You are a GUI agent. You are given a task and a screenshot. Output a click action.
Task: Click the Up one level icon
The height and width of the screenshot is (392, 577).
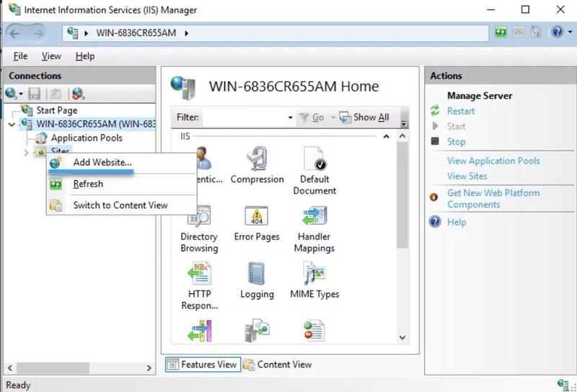tap(56, 94)
